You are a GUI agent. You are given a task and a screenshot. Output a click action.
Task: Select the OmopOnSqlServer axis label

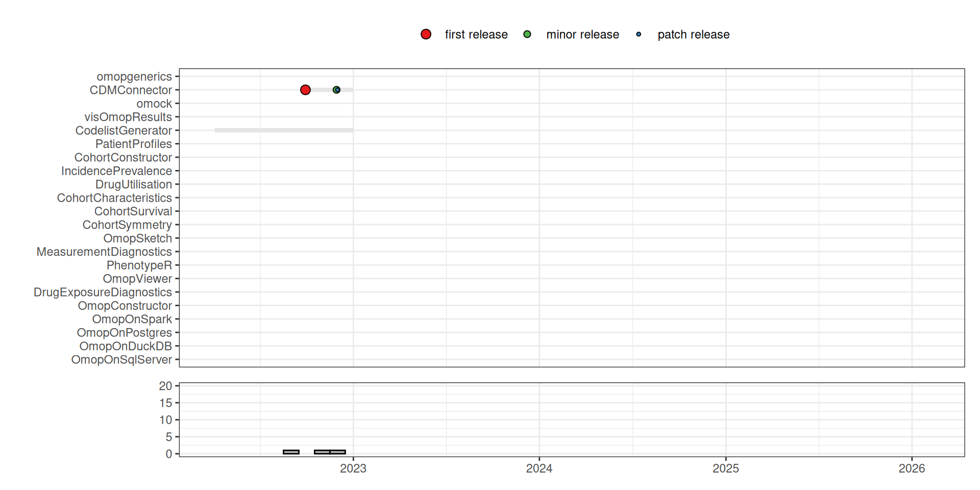[x=121, y=360]
